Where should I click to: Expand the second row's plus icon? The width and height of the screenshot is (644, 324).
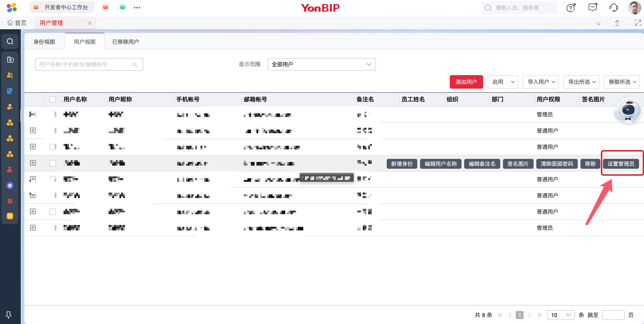point(33,130)
